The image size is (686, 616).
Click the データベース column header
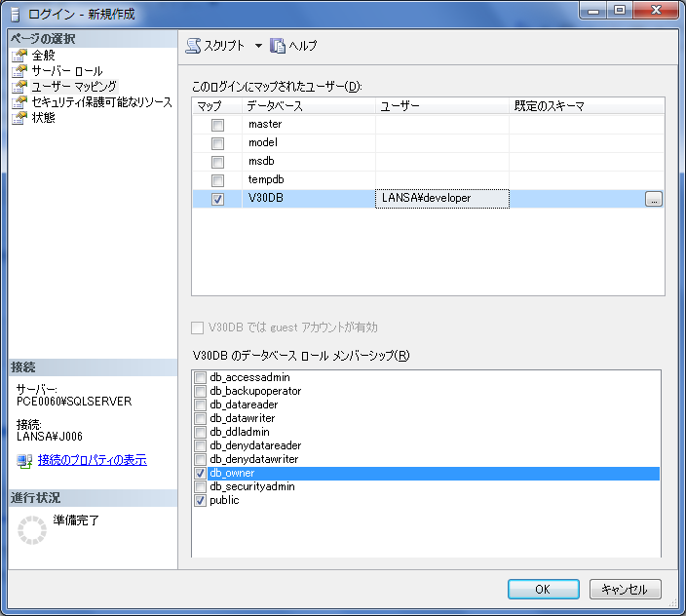coord(308,105)
